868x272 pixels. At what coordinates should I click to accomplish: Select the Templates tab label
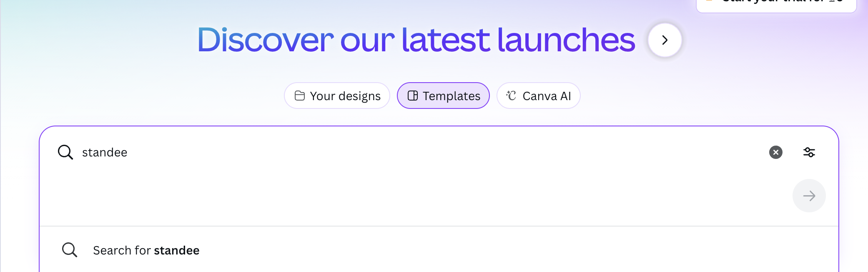(451, 96)
